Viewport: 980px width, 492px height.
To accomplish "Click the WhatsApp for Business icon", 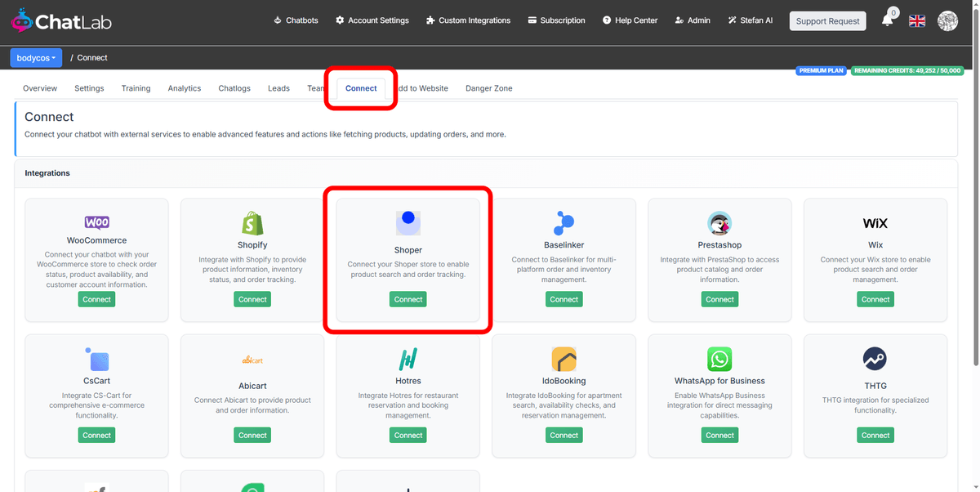I will [x=719, y=357].
